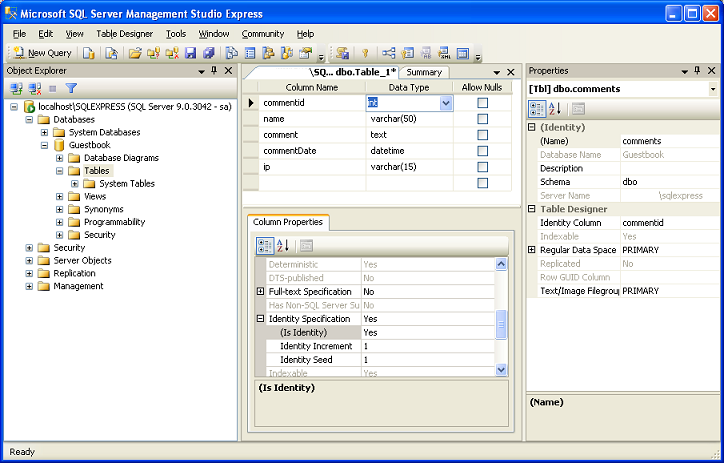Toggle Allow Nulls for ip column
724x463 pixels.
[x=483, y=167]
